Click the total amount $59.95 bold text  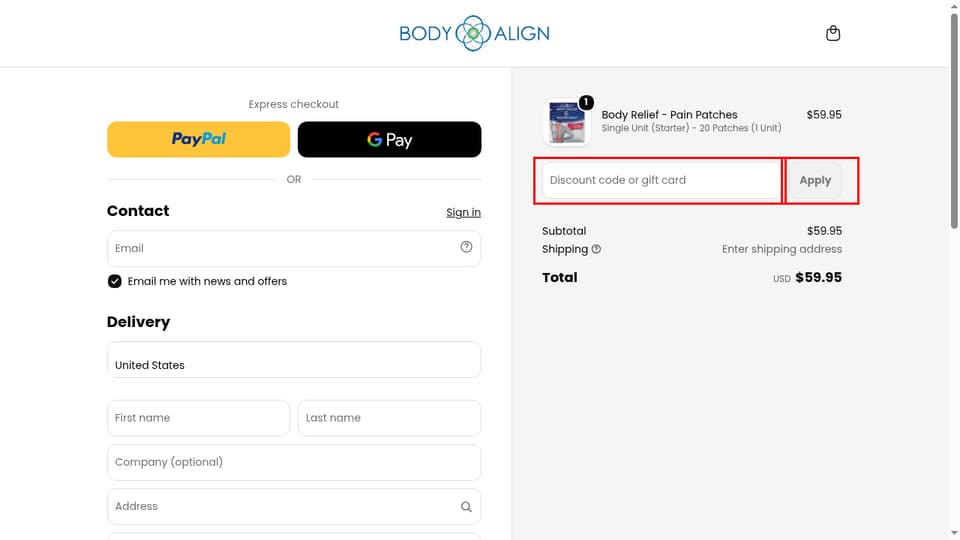(819, 277)
